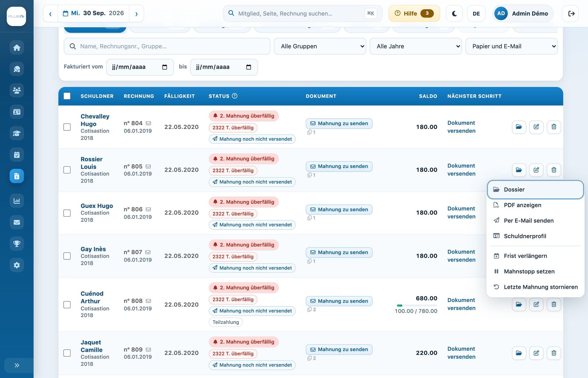Select all rows with header checkbox
The height and width of the screenshot is (378, 588).
(x=67, y=96)
